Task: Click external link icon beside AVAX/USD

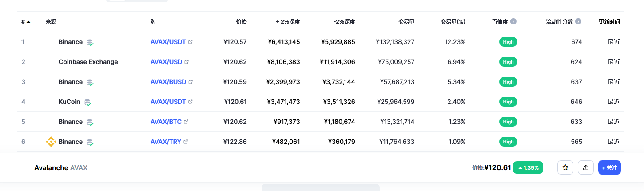Action: pyautogui.click(x=187, y=62)
